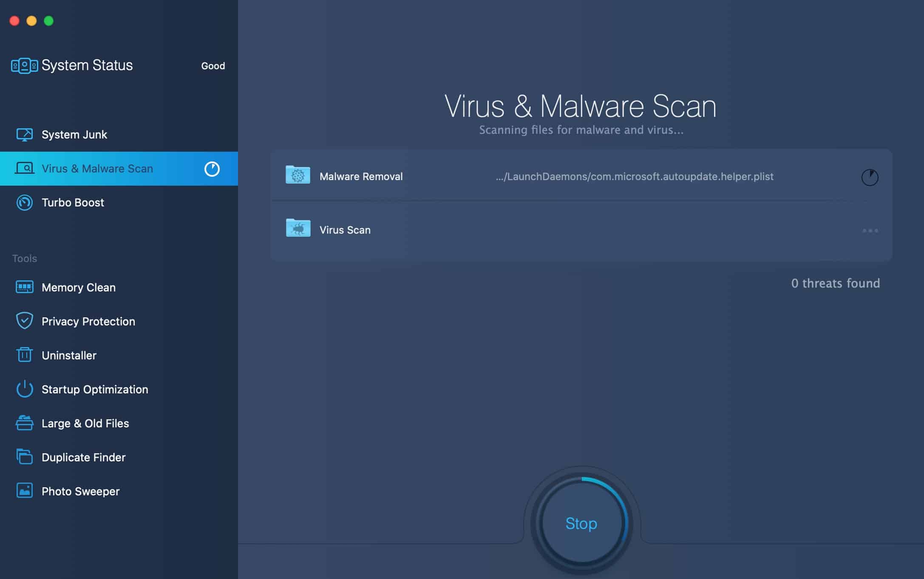Click the Duplicate Finder icon
Screen dimensions: 924x579
point(24,457)
